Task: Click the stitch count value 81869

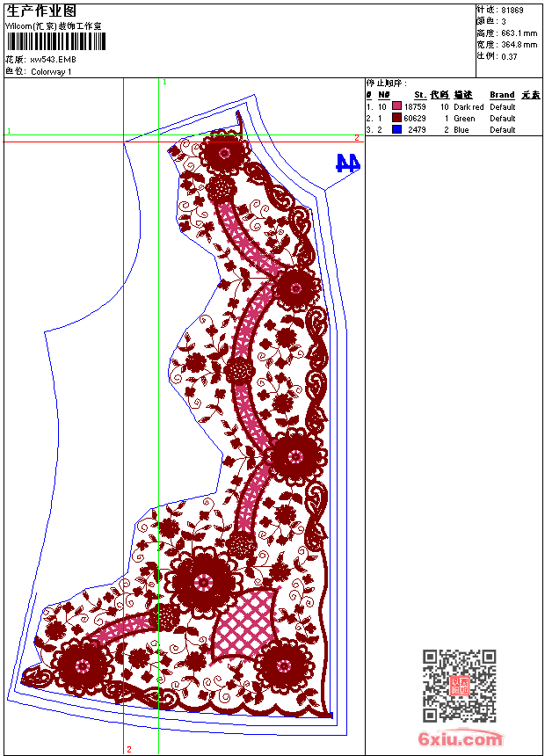Action: 512,11
